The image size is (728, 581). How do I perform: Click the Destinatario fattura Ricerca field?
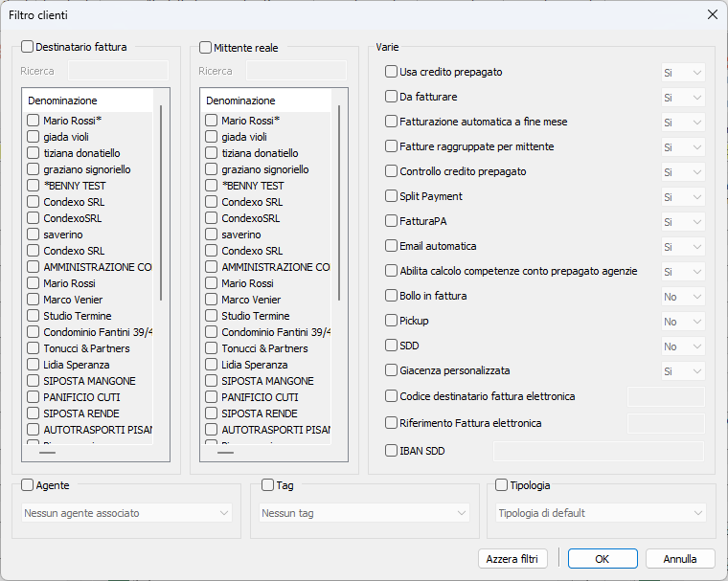118,71
